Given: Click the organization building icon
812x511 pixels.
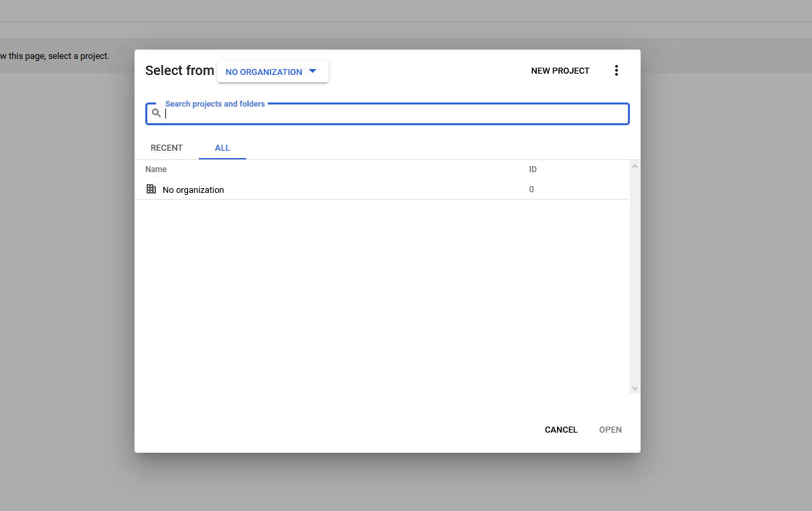Looking at the screenshot, I should (x=151, y=189).
